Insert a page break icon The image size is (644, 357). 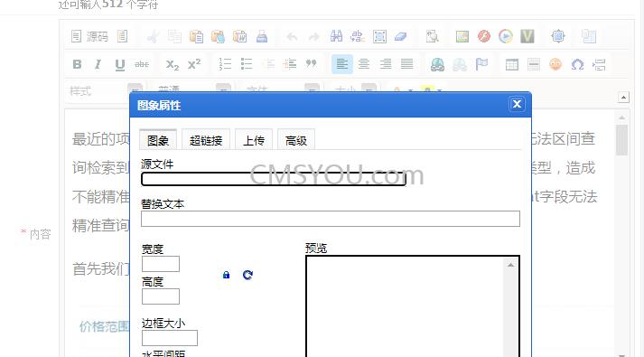(599, 64)
